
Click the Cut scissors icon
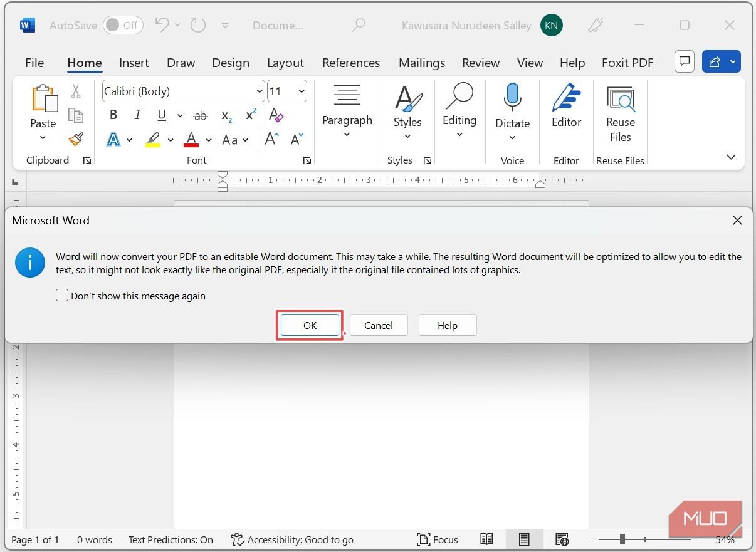[76, 91]
